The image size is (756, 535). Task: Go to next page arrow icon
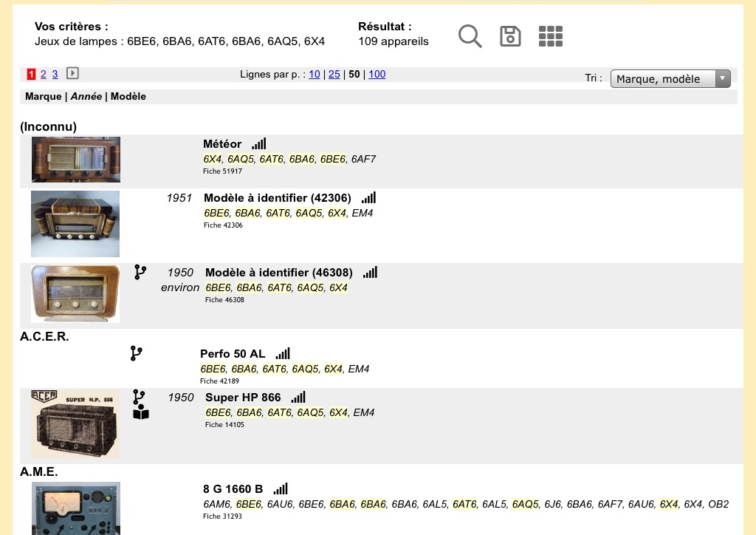pos(72,73)
